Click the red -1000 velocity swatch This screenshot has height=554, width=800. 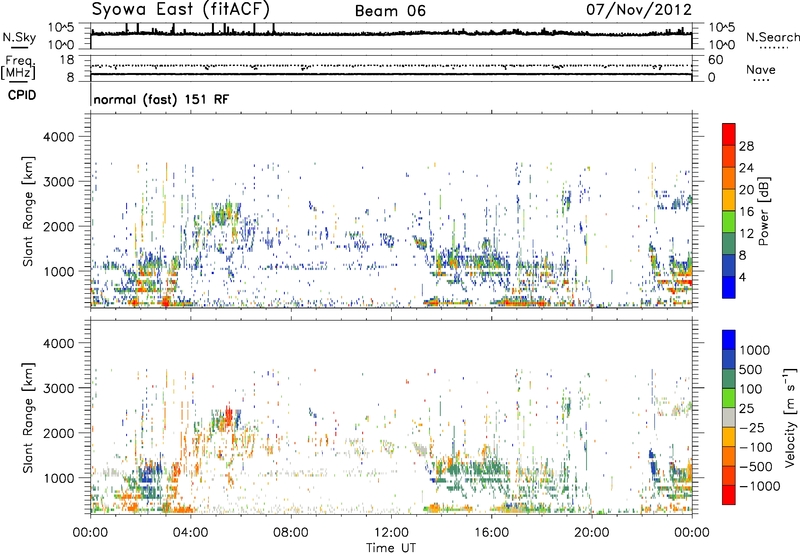729,495
